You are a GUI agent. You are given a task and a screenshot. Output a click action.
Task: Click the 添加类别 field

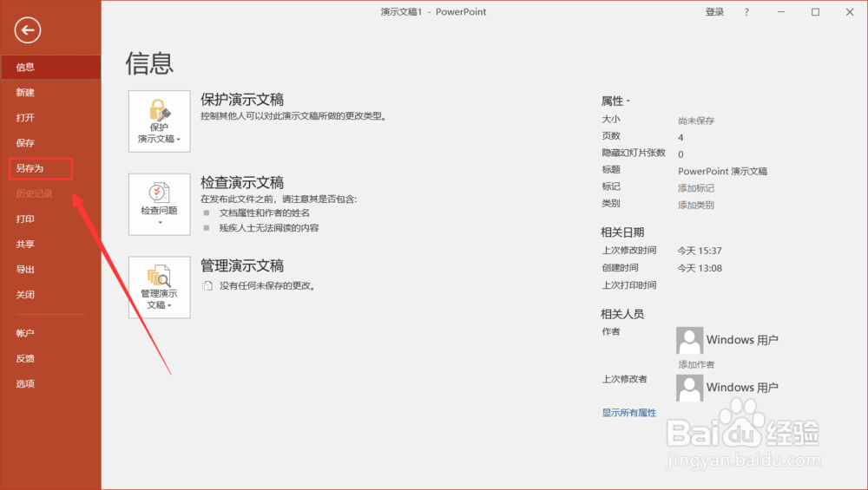696,206
